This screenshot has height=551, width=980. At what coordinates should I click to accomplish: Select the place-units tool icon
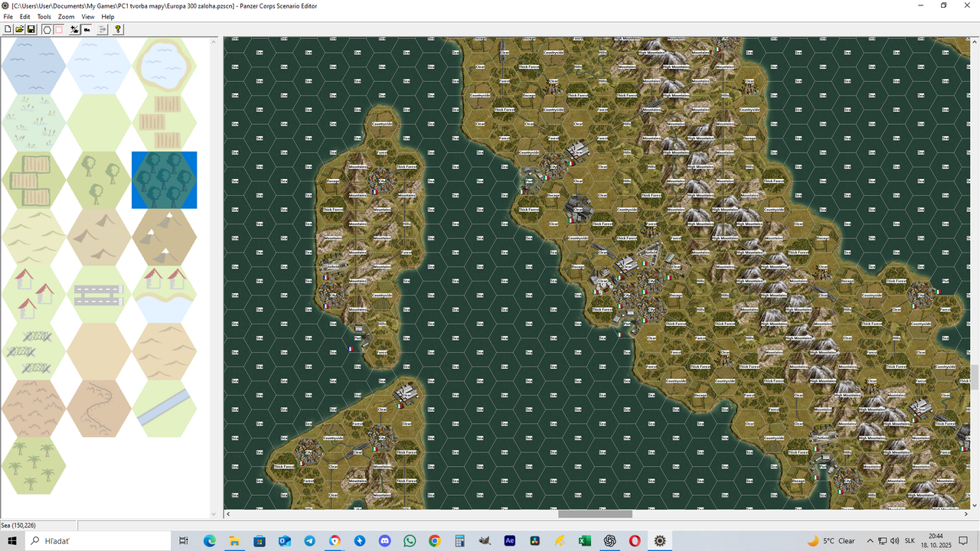74,29
